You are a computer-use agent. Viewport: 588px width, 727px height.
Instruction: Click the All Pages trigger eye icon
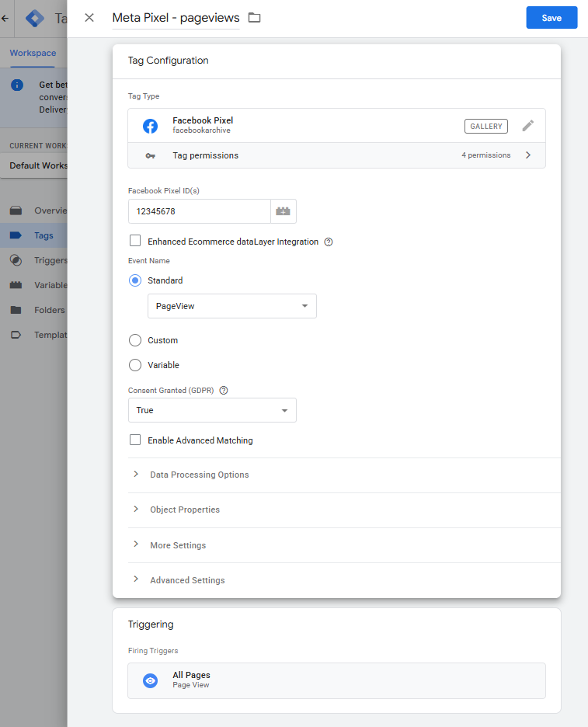(x=150, y=680)
